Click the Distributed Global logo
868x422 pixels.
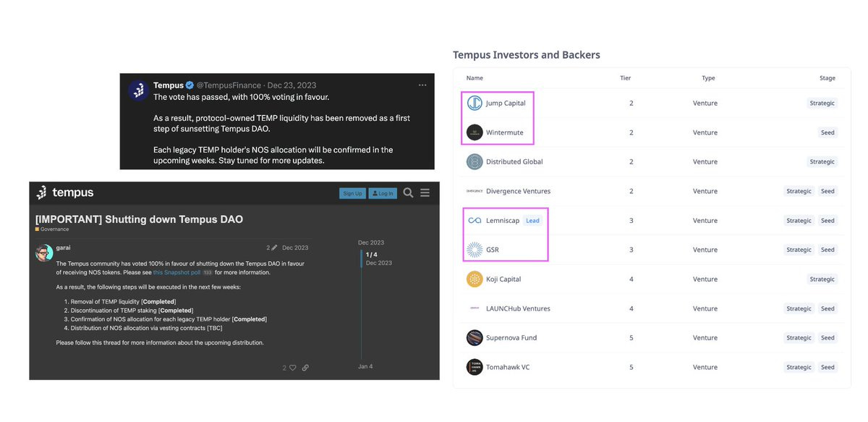[x=475, y=161]
